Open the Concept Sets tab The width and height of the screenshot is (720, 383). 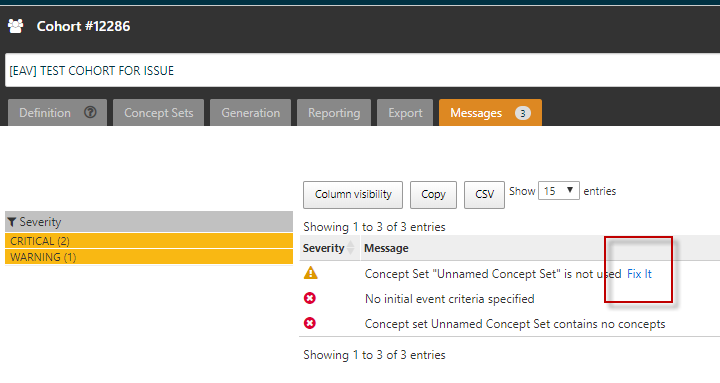coord(158,113)
